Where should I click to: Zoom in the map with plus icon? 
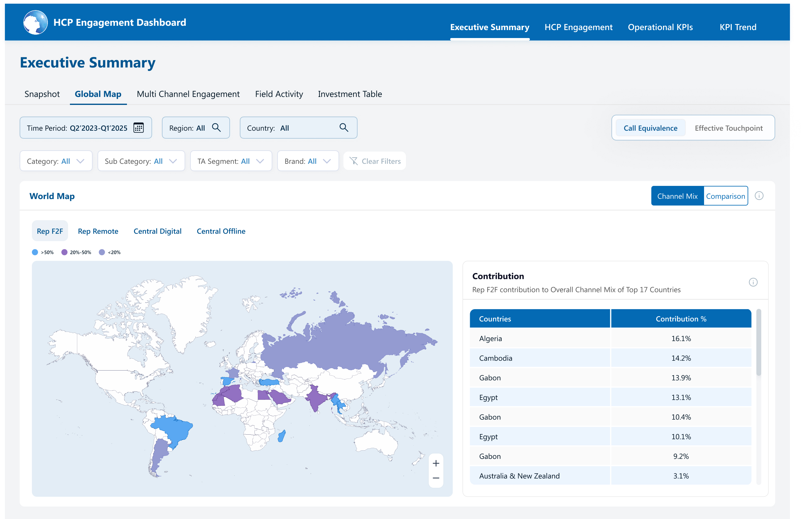[x=436, y=463]
